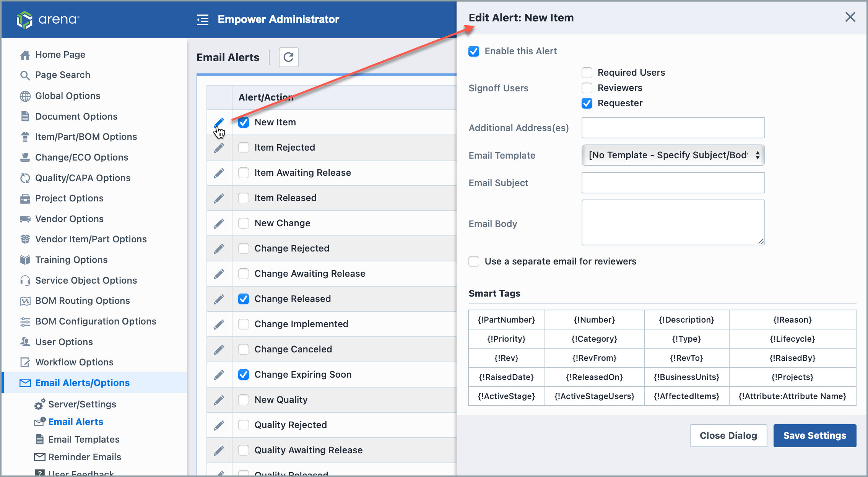The height and width of the screenshot is (477, 868).
Task: Edit the Quality Rejected alert pencil icon
Action: (x=219, y=425)
